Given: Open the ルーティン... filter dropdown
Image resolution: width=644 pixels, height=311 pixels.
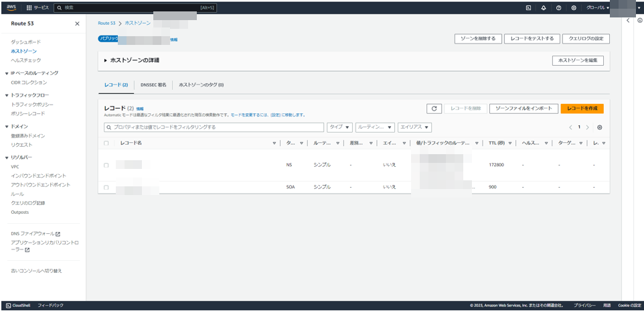Looking at the screenshot, I should pos(376,127).
